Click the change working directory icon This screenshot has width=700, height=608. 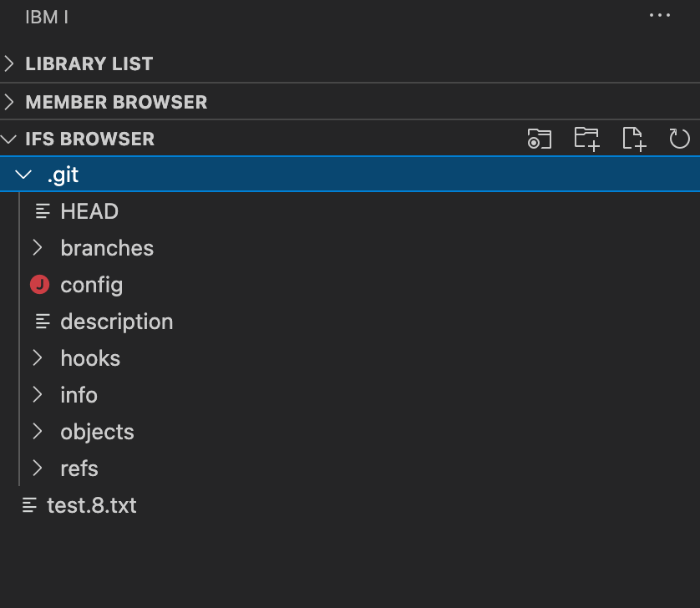pos(540,139)
